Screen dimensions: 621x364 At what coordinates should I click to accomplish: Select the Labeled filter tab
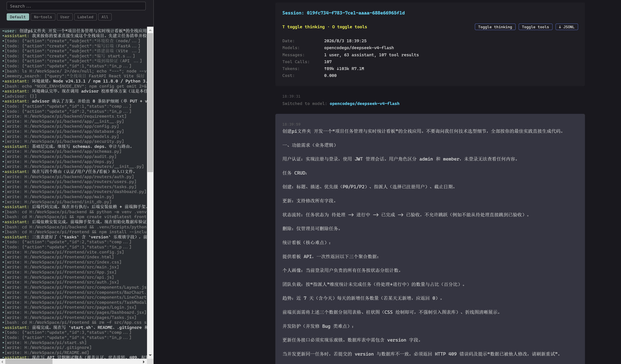pos(85,17)
